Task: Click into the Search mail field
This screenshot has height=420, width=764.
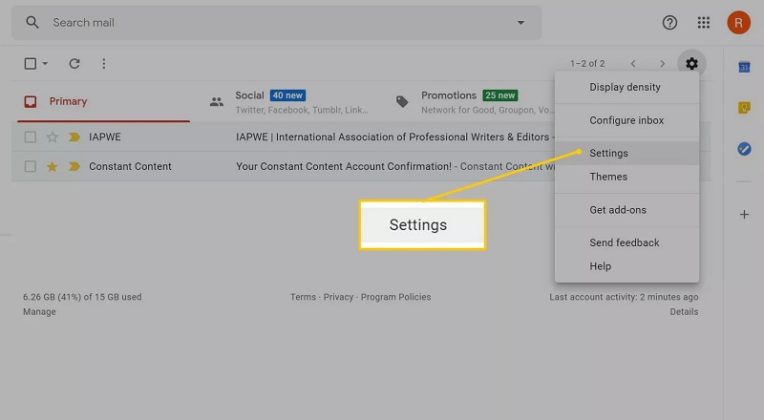Action: [270, 22]
